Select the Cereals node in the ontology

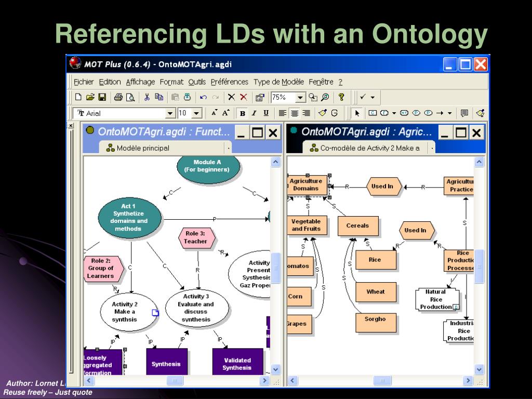pos(358,225)
